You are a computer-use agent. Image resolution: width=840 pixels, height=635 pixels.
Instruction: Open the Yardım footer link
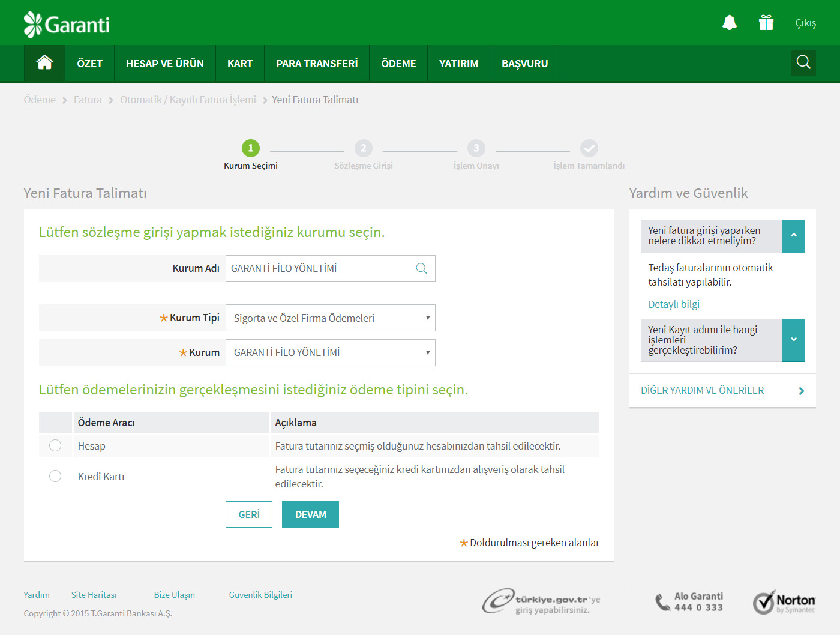coord(37,595)
